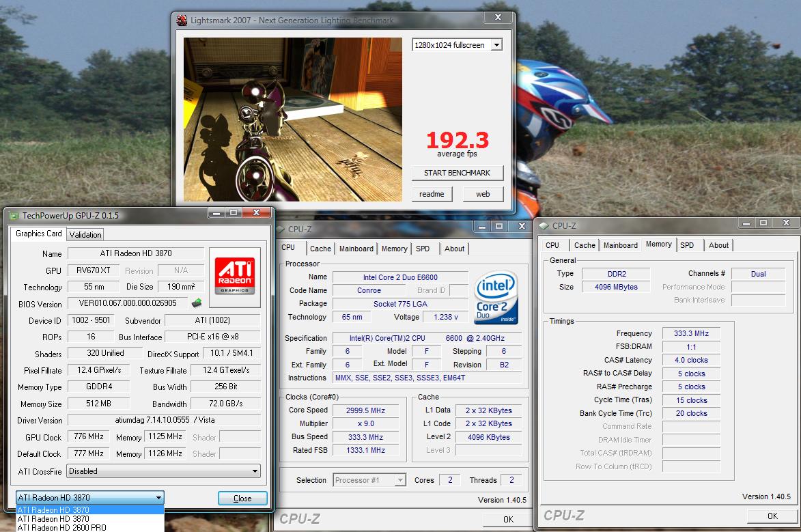Click the CAS# Latency 4.0 clocks value

tap(691, 361)
